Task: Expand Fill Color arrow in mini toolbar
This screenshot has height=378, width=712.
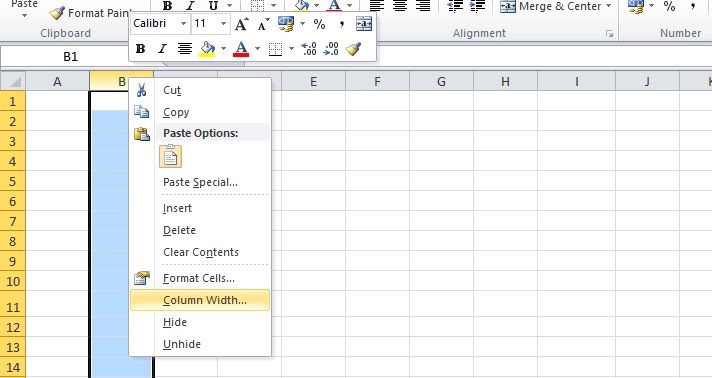Action: 223,49
